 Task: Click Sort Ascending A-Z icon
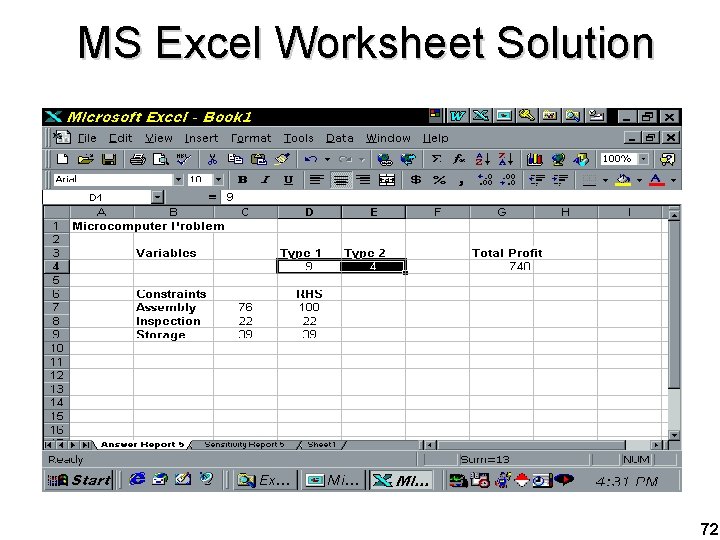coord(483,159)
